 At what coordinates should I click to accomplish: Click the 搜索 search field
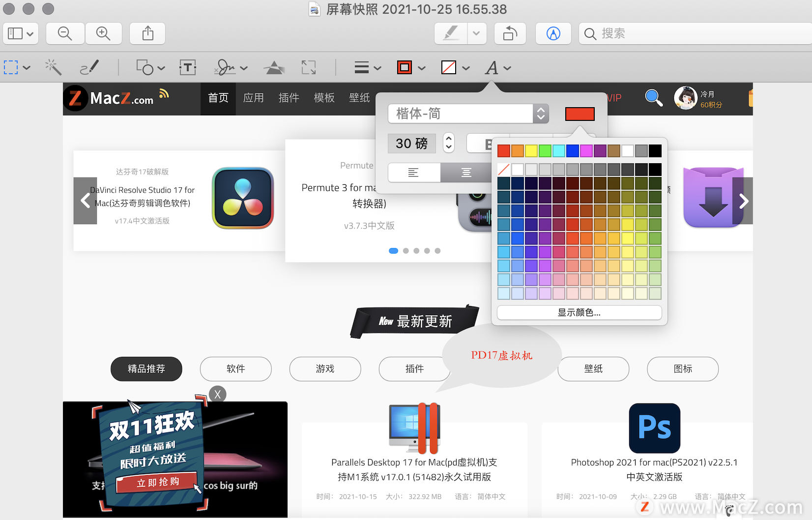click(x=695, y=33)
